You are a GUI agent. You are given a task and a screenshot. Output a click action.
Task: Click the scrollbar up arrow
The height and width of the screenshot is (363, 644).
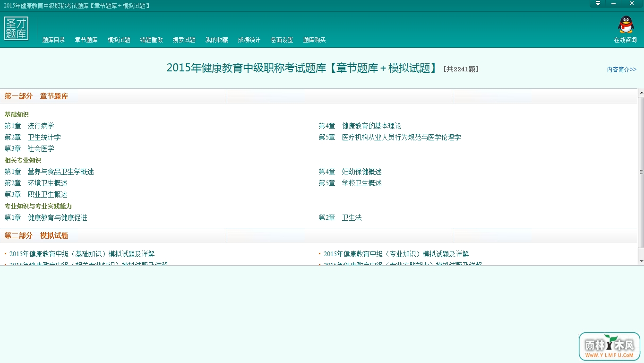tap(641, 92)
